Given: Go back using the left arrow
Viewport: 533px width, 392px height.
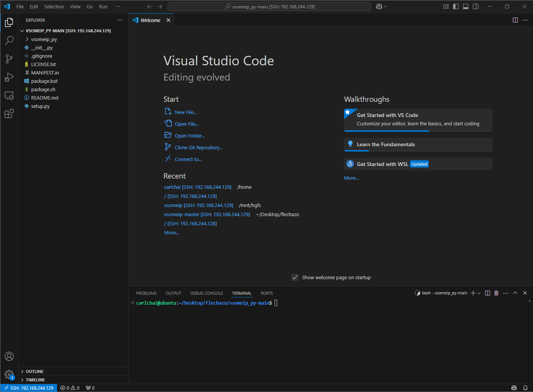Looking at the screenshot, I should [x=150, y=6].
